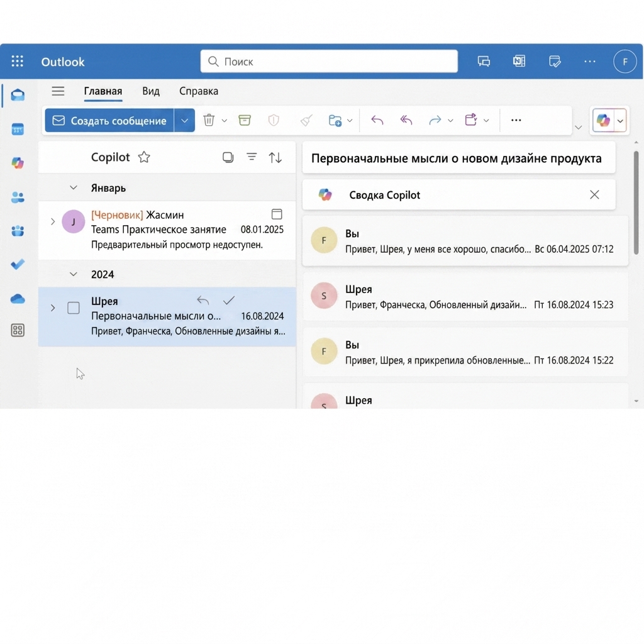This screenshot has width=644, height=644.
Task: Expand the Шрея conversation thread
Action: click(x=53, y=308)
